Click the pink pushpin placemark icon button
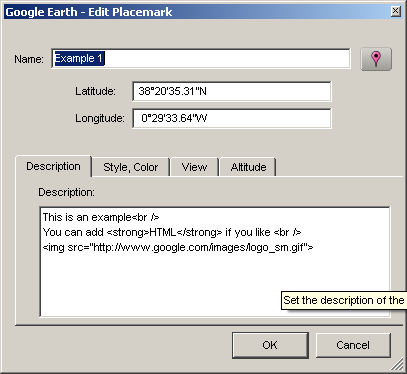The width and height of the screenshot is (407, 374). [376, 59]
